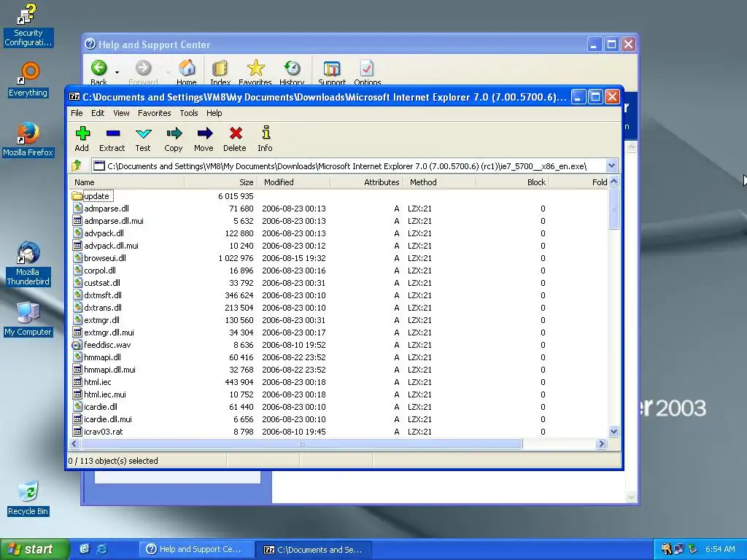This screenshot has height=560, width=747.
Task: Sort by Block column header
Action: (x=513, y=182)
